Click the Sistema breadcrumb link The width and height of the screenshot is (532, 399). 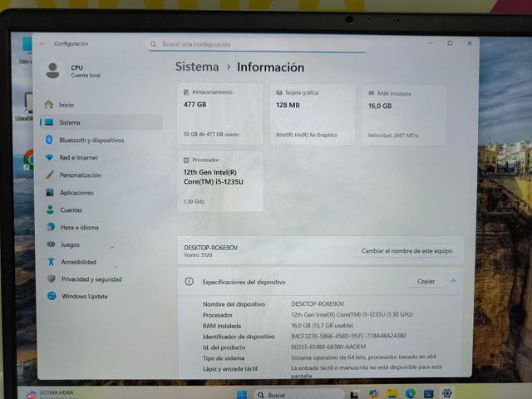197,66
